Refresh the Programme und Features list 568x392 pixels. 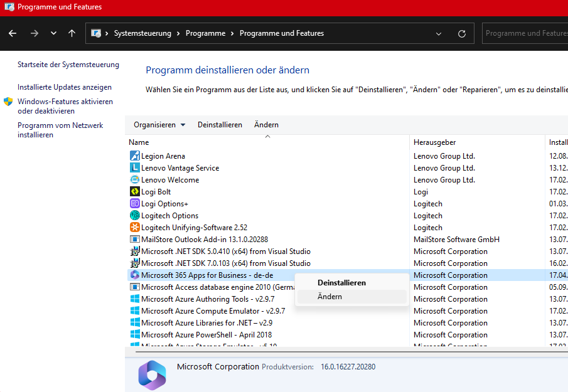(x=462, y=34)
